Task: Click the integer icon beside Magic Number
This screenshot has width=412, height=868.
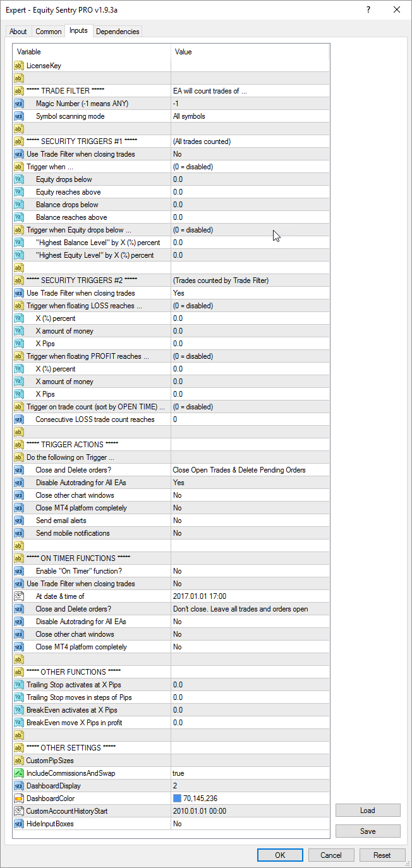Action: (x=18, y=104)
